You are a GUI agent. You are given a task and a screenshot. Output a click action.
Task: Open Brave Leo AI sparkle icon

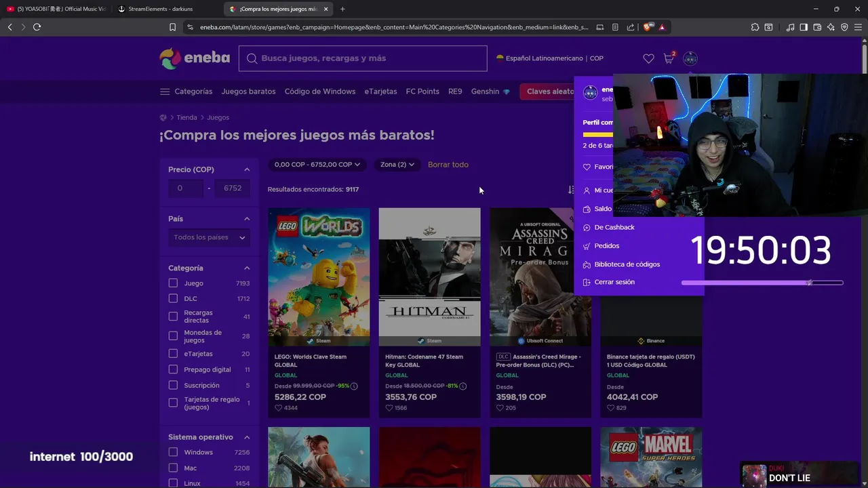point(831,27)
